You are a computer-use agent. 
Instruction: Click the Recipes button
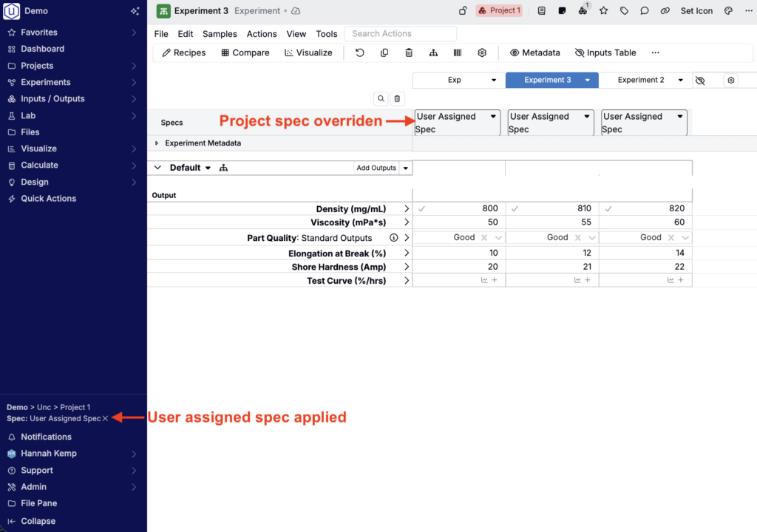click(x=183, y=53)
